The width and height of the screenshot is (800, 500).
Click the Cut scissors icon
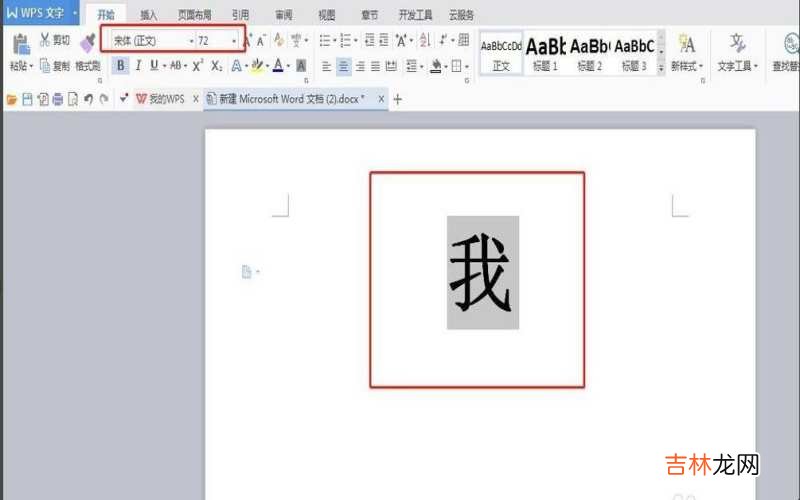[46, 41]
